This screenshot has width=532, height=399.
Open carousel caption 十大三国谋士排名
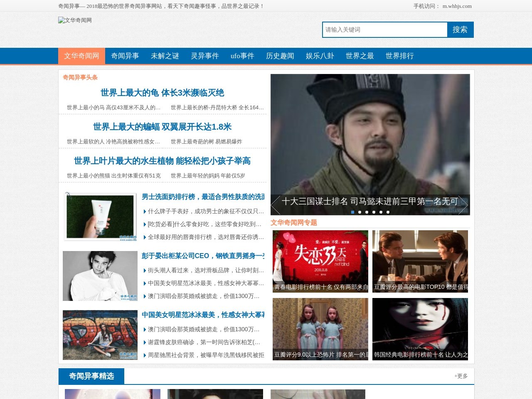point(370,202)
